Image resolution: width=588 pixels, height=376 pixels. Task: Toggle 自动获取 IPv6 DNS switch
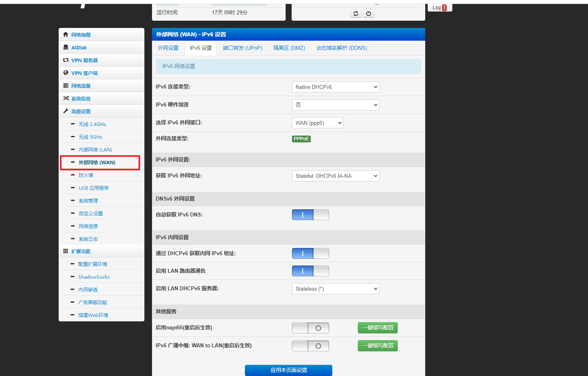pos(310,215)
